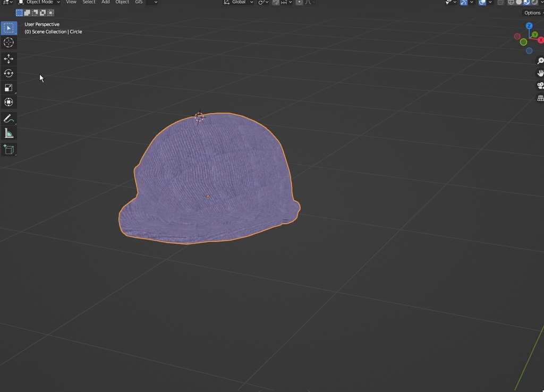
Task: Switch to Solid viewport shading
Action: (x=519, y=2)
